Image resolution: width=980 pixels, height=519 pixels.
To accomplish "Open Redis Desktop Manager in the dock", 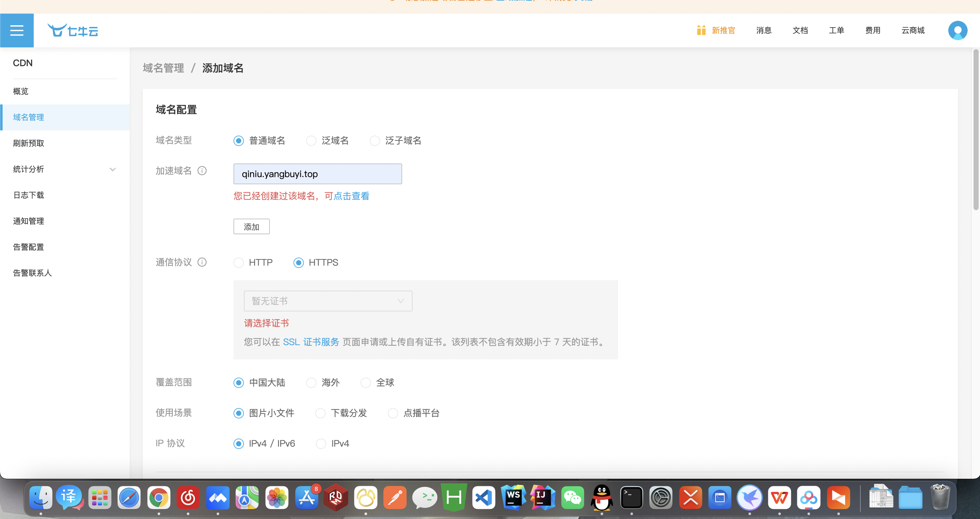I will click(x=336, y=497).
